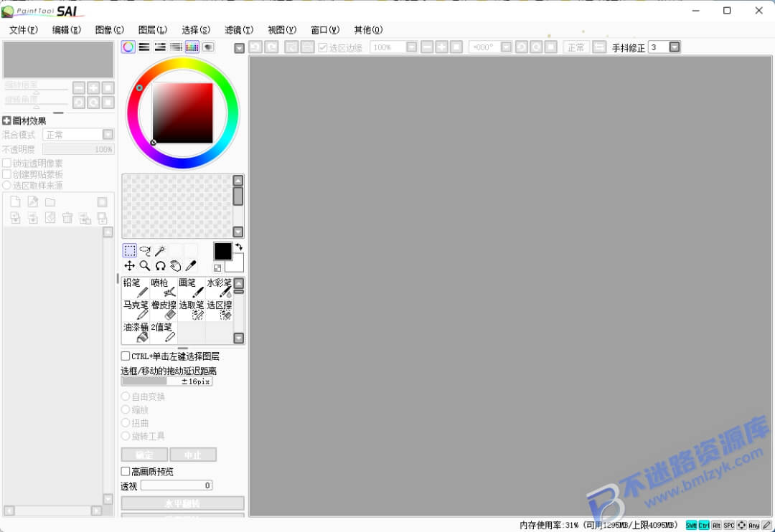Click the Ctrl indicator in status bar
This screenshot has width=775, height=532.
[704, 525]
